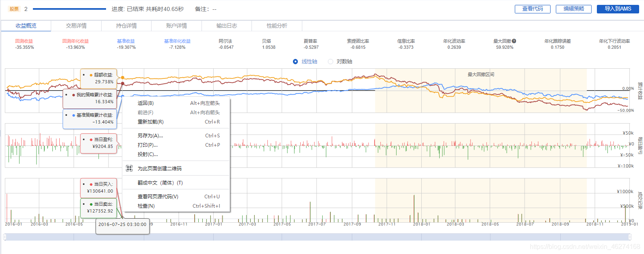The image size is (644, 254).
Task: Click the 超额收益 tooltip box
Action: (x=98, y=78)
